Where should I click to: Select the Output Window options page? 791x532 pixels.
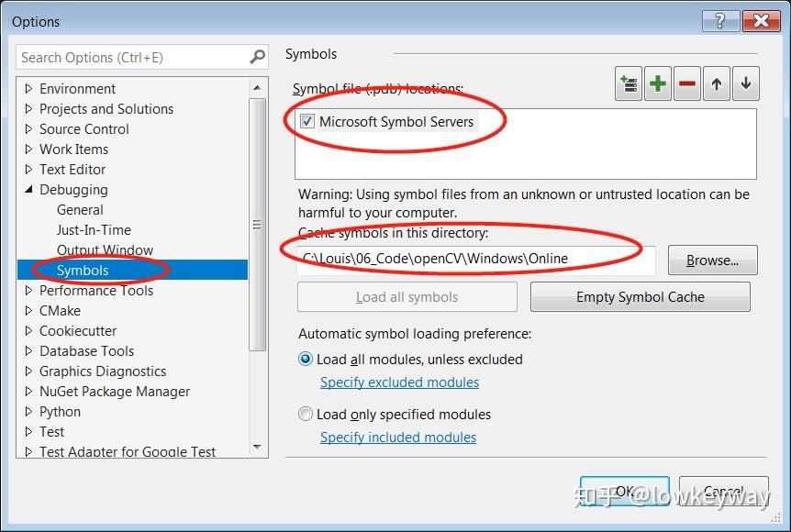click(x=105, y=250)
